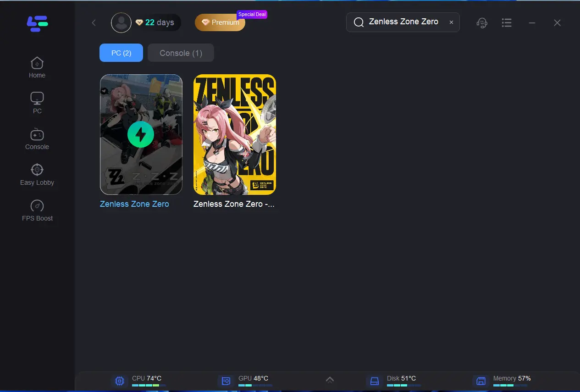Click the Memory 57% usage reading
The image size is (580, 392).
coord(512,378)
